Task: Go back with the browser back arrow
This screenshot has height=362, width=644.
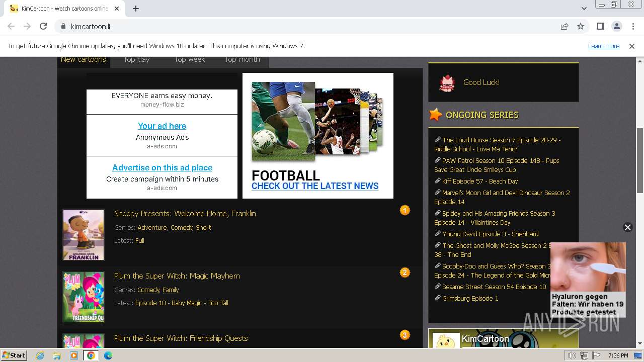Action: 11,26
